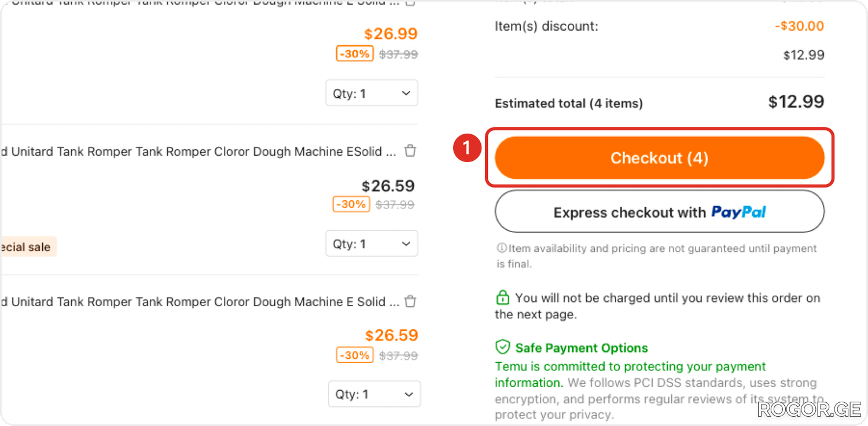The height and width of the screenshot is (426, 868).
Task: Delete the $26.59 special sale item via trash icon
Action: click(x=410, y=151)
